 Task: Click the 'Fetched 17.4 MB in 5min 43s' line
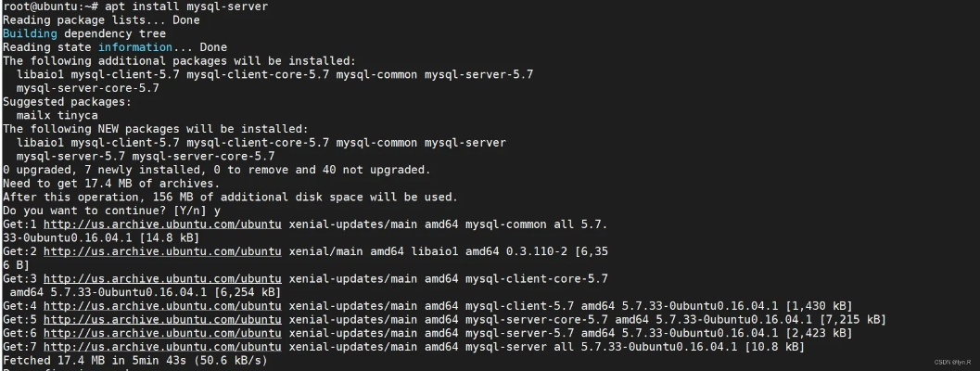(x=134, y=360)
